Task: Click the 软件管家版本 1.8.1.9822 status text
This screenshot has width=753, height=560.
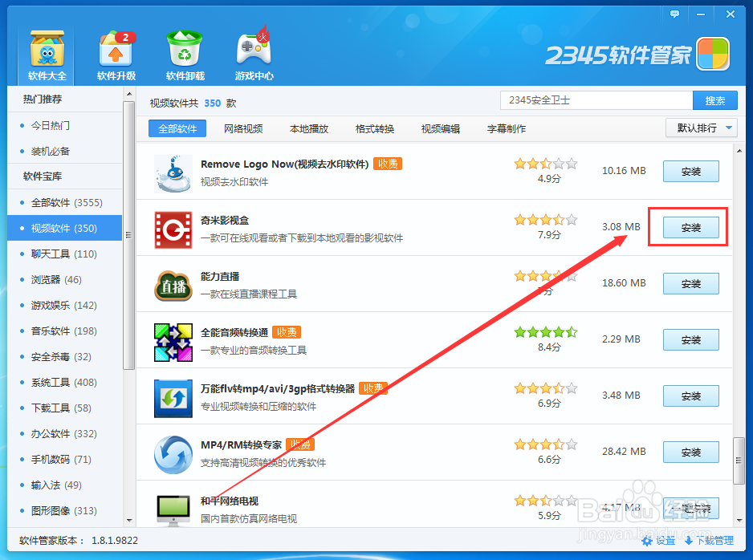Action: pyautogui.click(x=79, y=540)
